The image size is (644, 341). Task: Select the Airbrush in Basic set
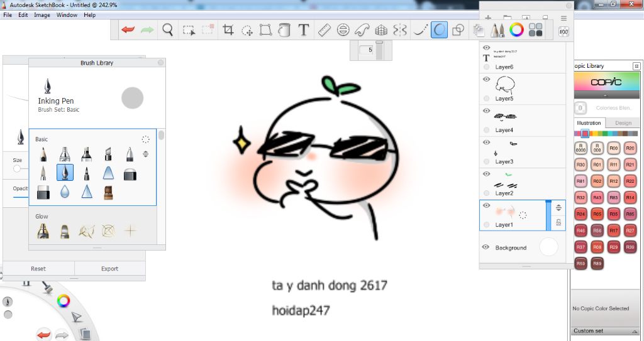[65, 154]
